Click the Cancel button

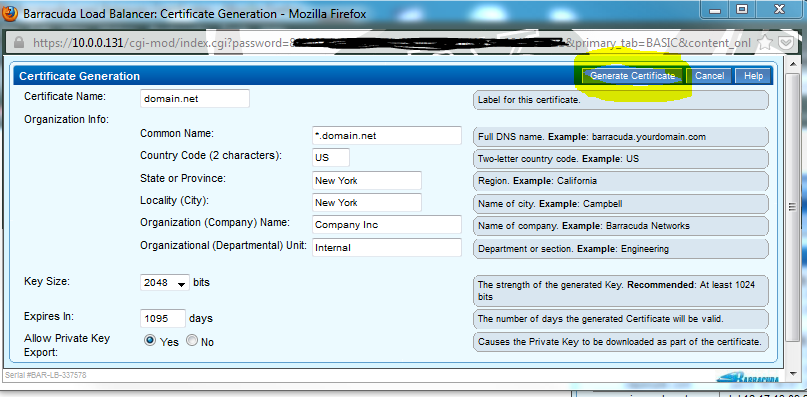(709, 76)
